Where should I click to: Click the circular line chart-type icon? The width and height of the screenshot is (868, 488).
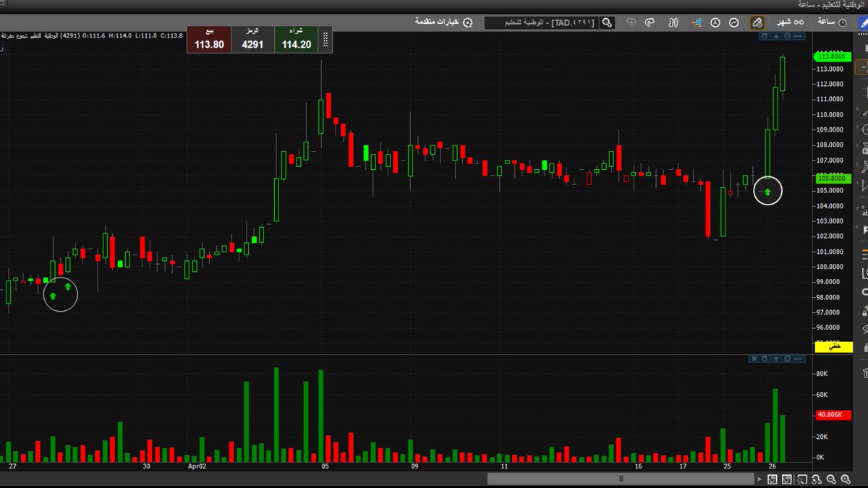click(x=733, y=22)
